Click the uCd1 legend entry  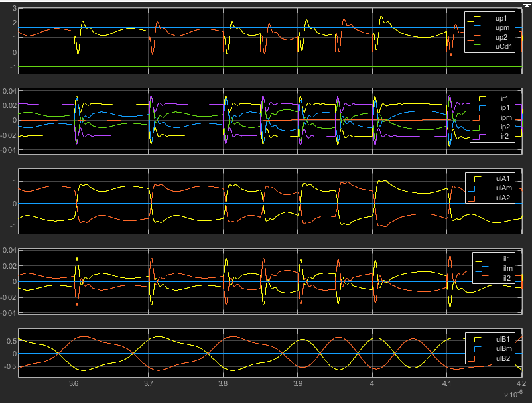[x=503, y=46]
